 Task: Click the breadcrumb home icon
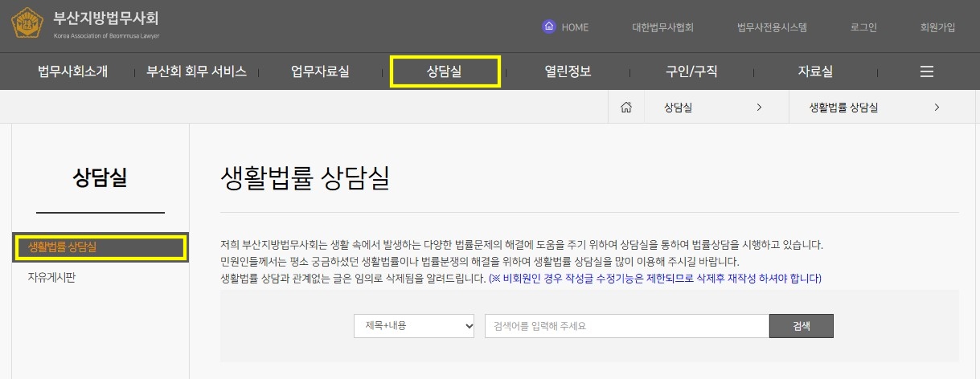pyautogui.click(x=626, y=108)
